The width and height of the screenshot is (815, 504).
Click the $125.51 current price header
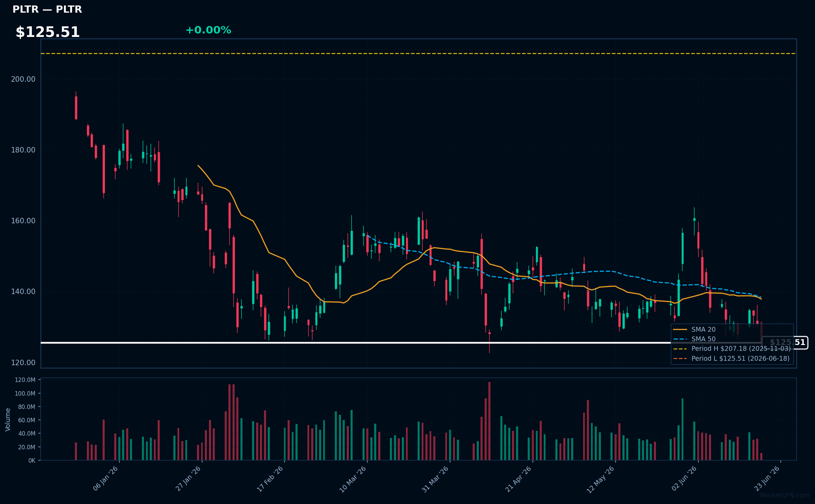[48, 32]
